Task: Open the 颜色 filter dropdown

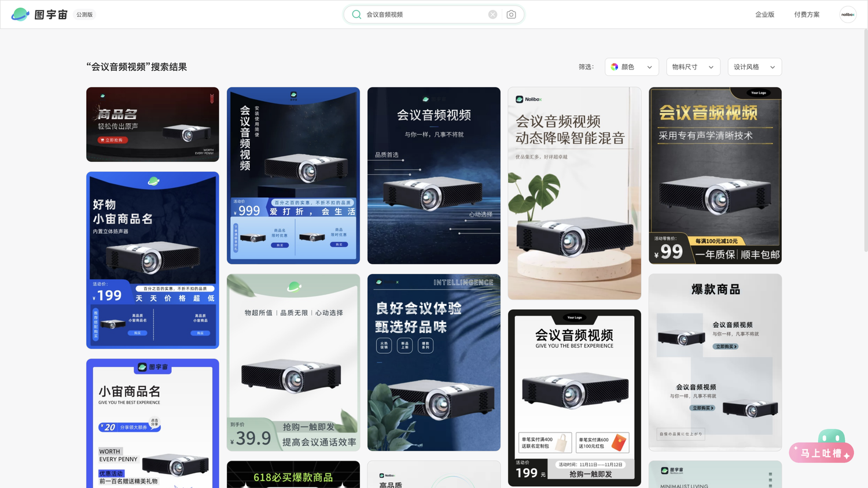Action: pos(632,67)
